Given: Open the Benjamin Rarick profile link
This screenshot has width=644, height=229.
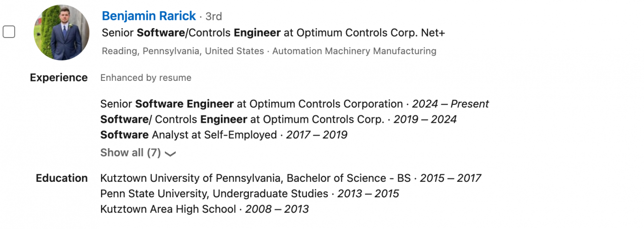Looking at the screenshot, I should (x=149, y=16).
